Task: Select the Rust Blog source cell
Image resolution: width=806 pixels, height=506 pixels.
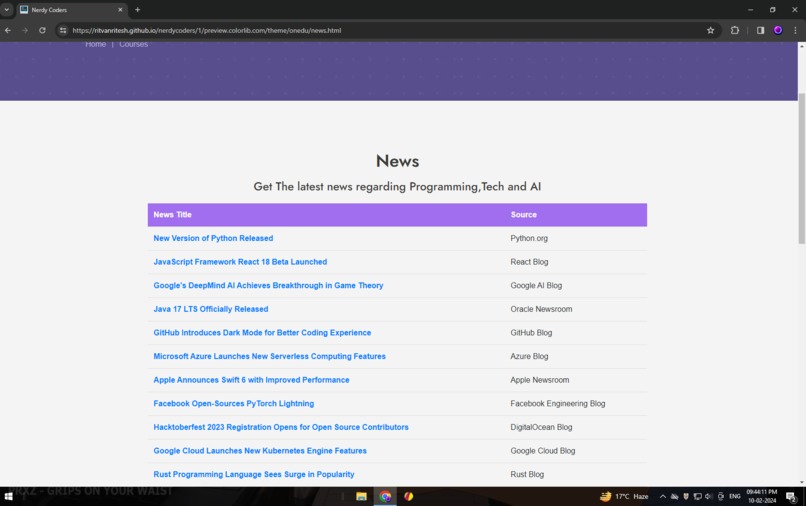Action: tap(527, 475)
